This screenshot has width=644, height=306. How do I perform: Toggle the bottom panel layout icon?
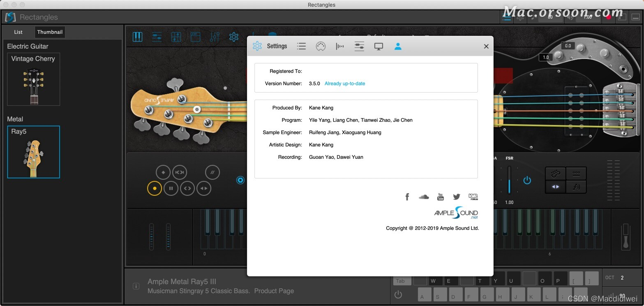pyautogui.click(x=635, y=17)
